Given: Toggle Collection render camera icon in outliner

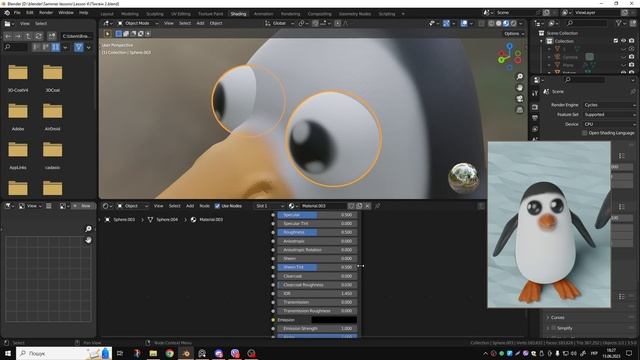Looking at the screenshot, I should pyautogui.click(x=631, y=41).
